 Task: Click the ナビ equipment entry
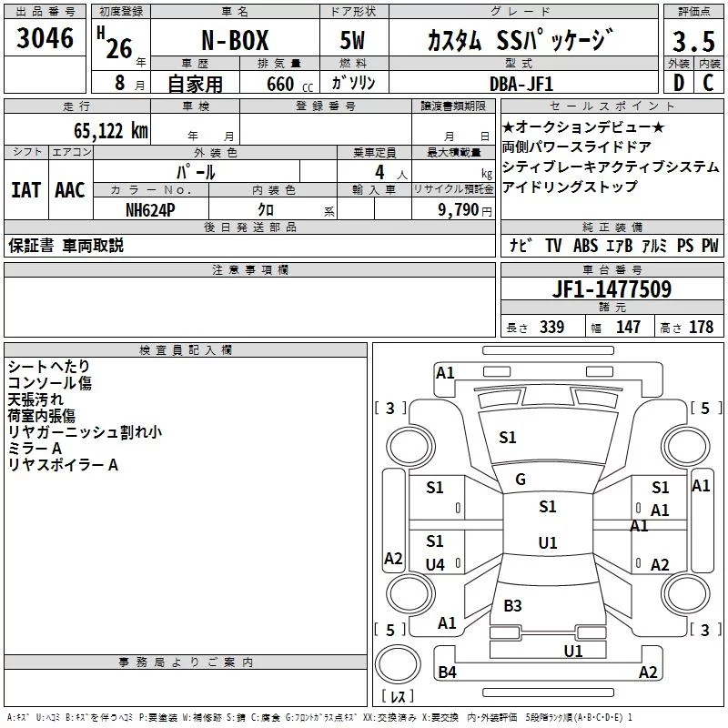click(521, 245)
